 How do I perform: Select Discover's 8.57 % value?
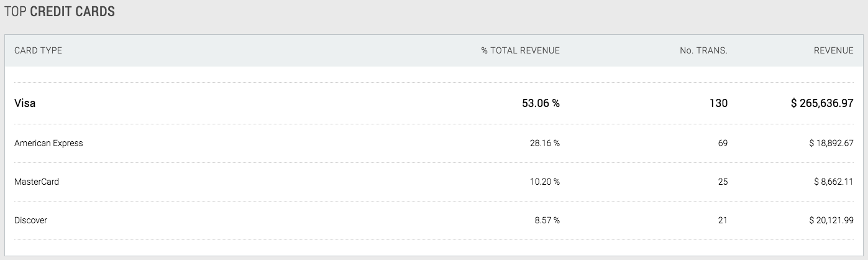point(547,220)
